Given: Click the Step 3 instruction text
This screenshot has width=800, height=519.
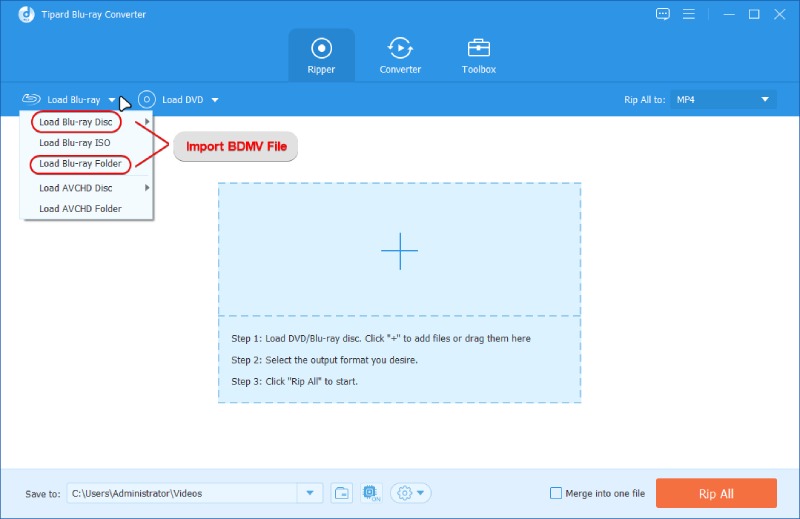Looking at the screenshot, I should (x=294, y=381).
